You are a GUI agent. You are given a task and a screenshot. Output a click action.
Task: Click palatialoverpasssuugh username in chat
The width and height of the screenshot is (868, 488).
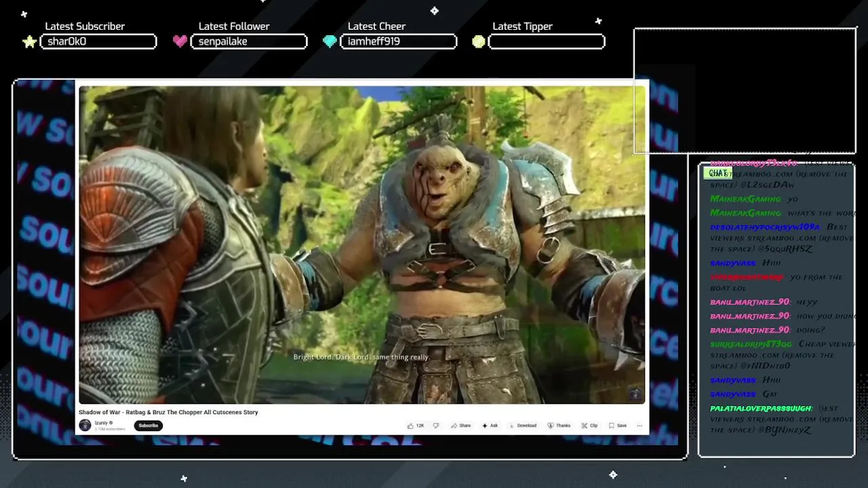[x=761, y=409]
